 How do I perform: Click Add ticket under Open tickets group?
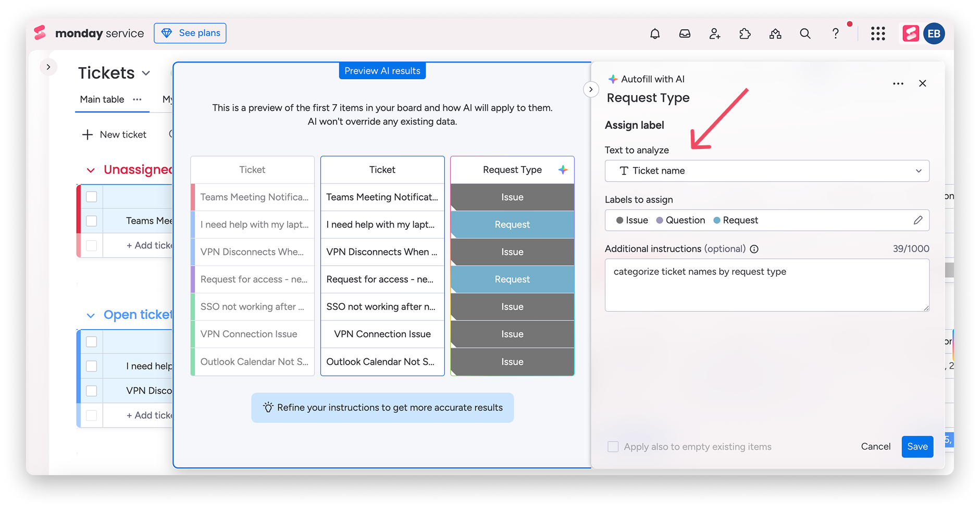149,415
